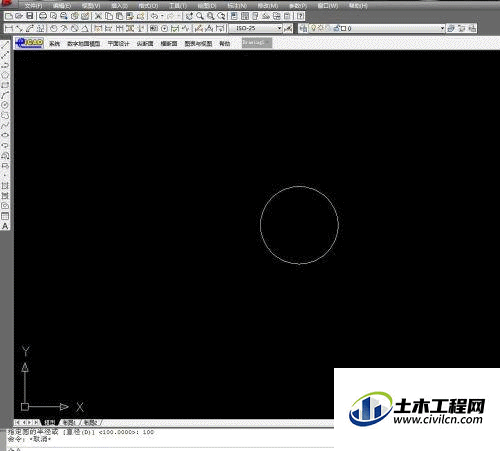Screen dimensions: 500x451
Task: Select the Multiline Text A tool
Action: (x=5, y=226)
